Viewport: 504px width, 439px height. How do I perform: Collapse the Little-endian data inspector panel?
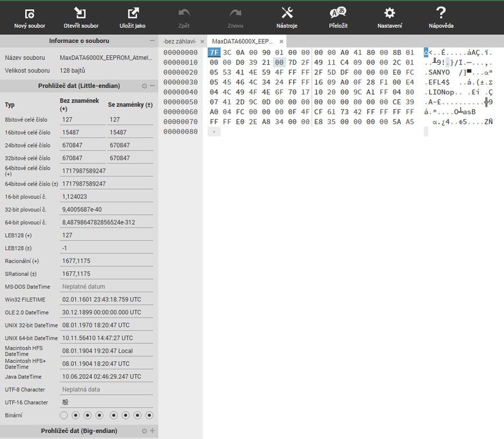tap(152, 86)
